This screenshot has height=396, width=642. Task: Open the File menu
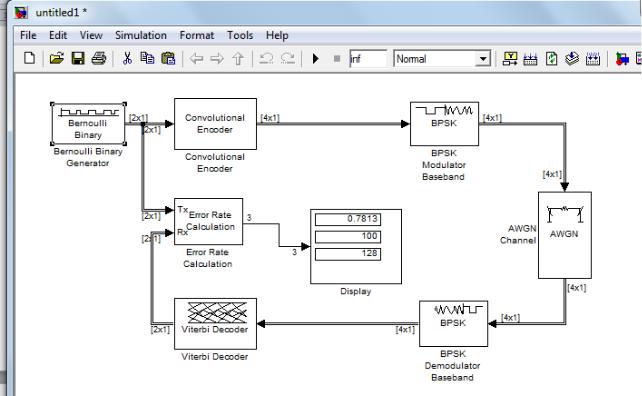28,35
